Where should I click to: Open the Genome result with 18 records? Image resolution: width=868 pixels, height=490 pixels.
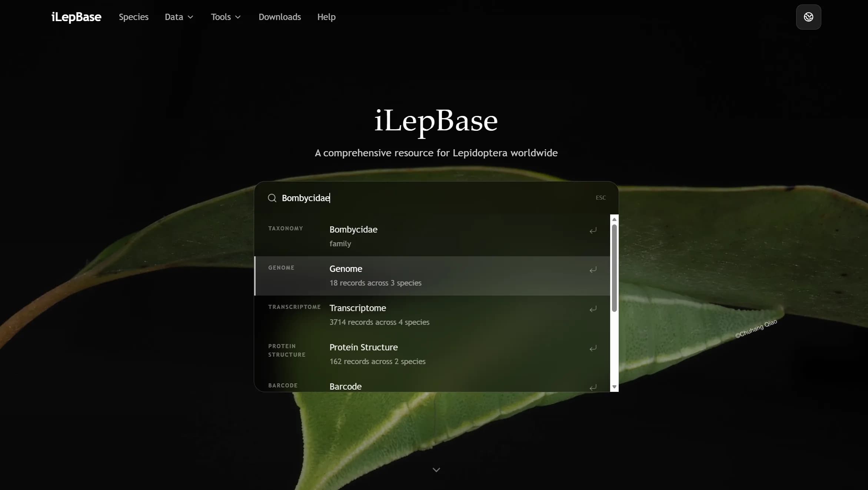pyautogui.click(x=432, y=276)
